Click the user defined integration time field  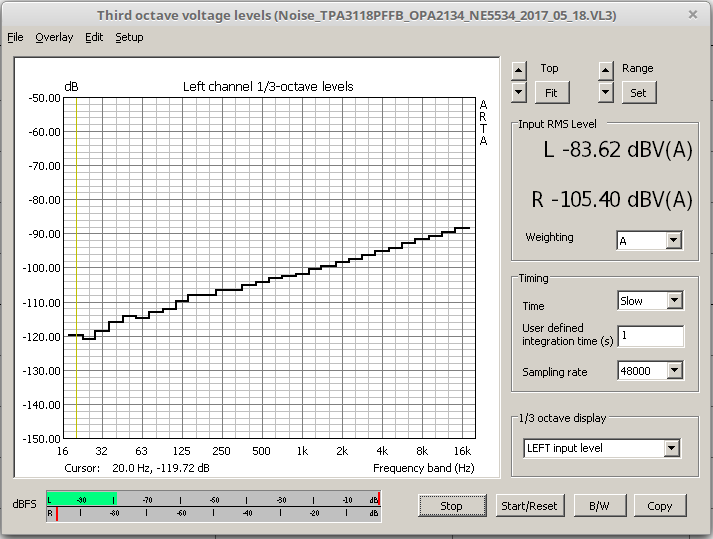[650, 336]
